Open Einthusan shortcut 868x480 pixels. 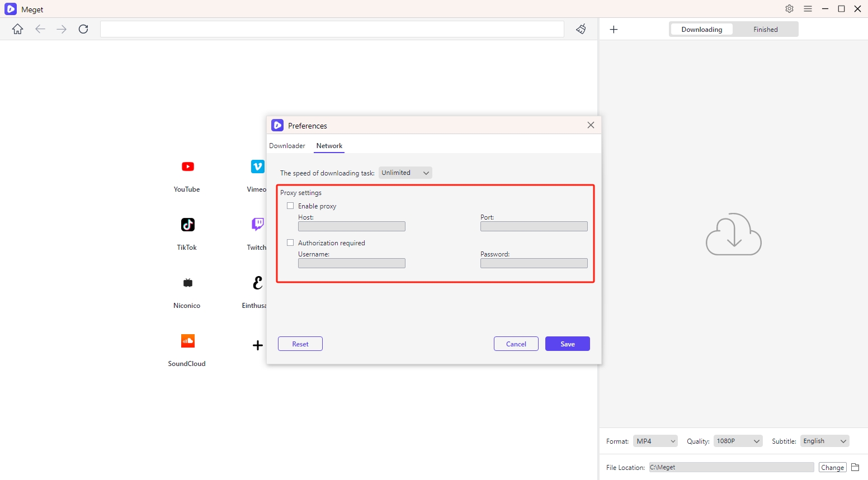[x=255, y=293]
